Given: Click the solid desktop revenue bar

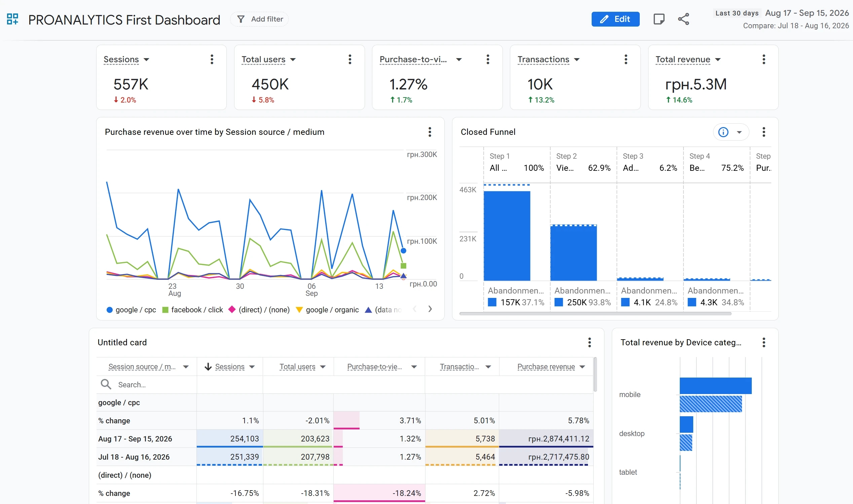Looking at the screenshot, I should (x=686, y=425).
